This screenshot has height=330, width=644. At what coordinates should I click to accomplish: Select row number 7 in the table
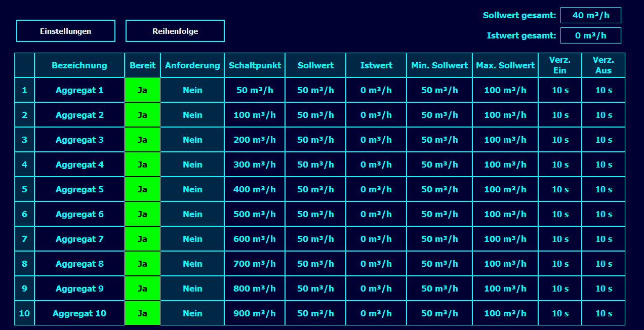[24, 239]
